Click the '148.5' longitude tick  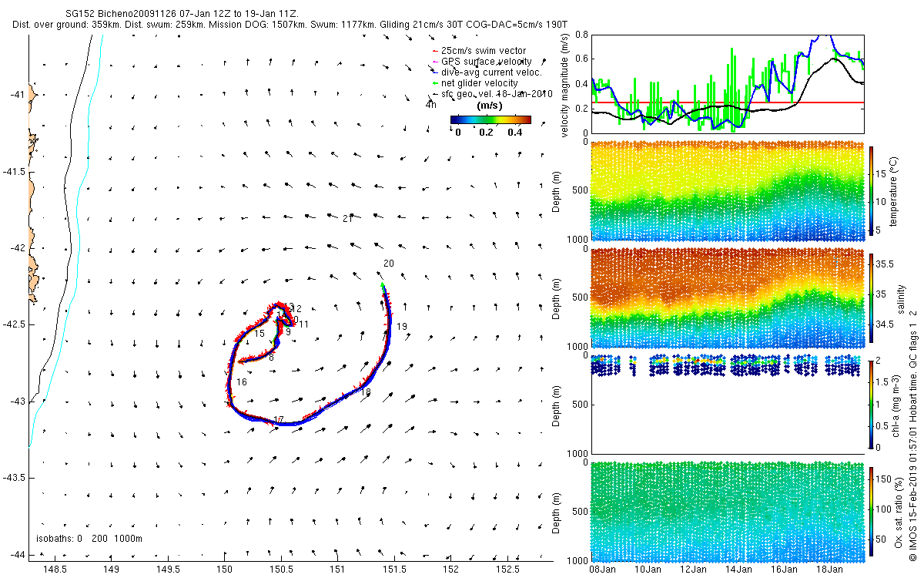point(55,570)
